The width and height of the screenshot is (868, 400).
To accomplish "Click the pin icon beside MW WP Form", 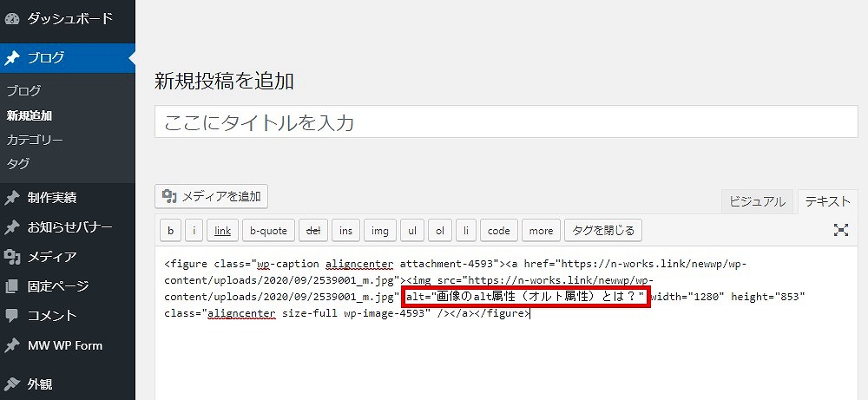I will click(x=11, y=346).
